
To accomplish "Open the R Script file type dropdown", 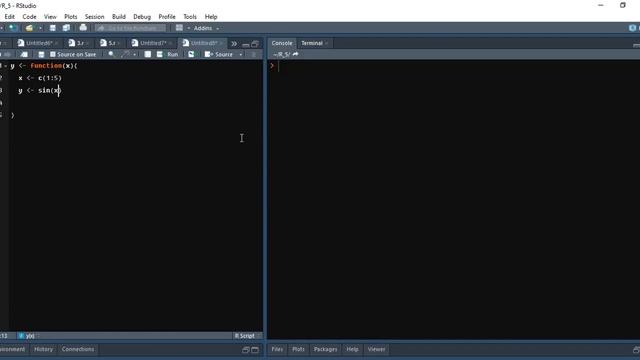I will coord(247,336).
